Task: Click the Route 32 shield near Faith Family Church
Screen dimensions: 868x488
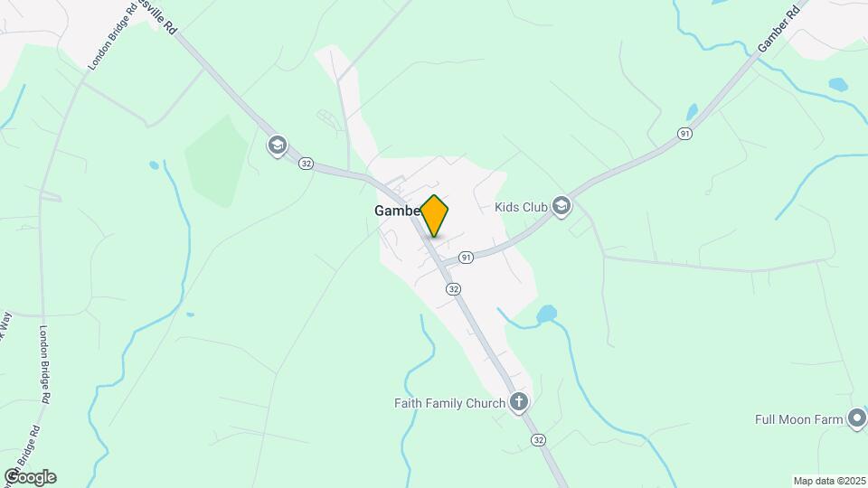Action: 538,440
